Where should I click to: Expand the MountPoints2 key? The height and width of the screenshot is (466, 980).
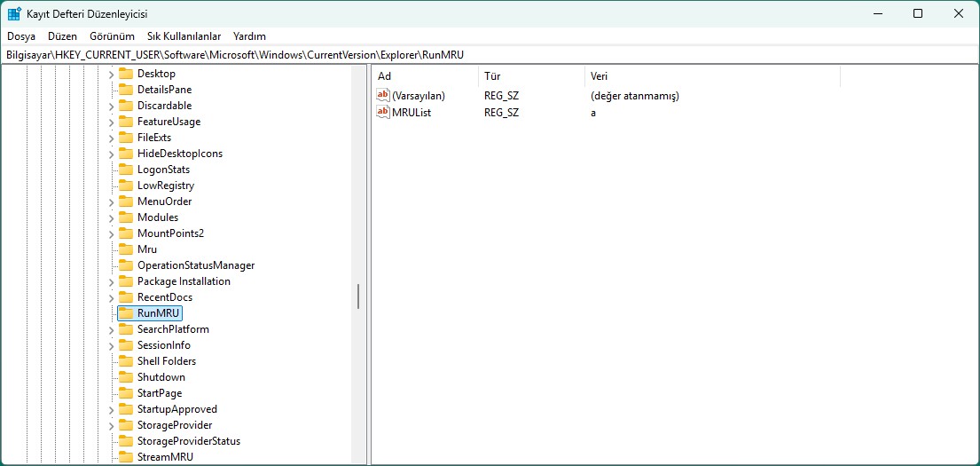tap(111, 234)
